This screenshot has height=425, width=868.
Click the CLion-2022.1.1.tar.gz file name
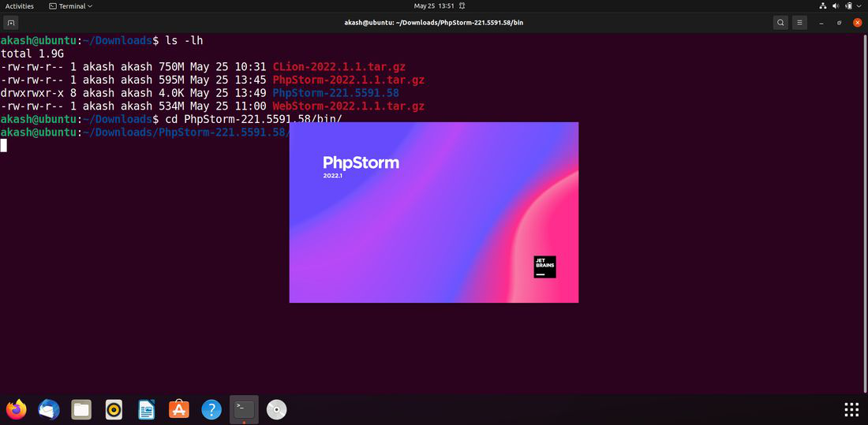(x=339, y=66)
